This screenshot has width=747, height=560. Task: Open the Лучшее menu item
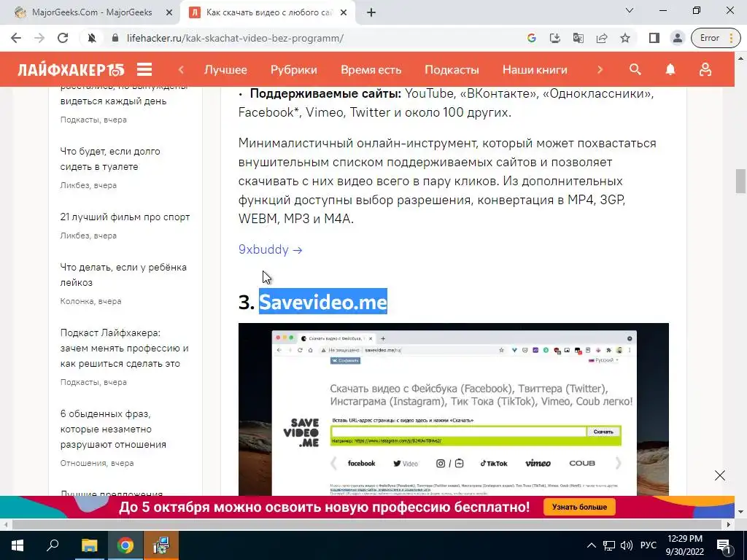click(x=225, y=70)
